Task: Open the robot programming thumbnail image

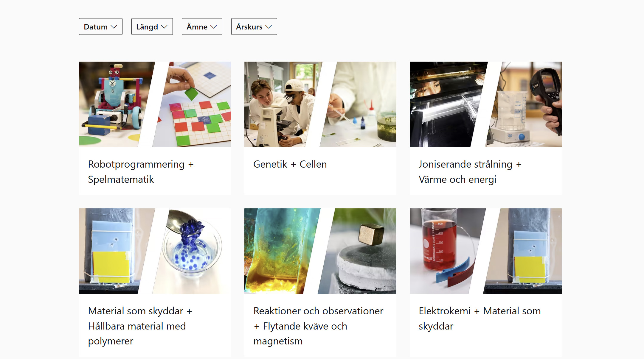Action: pyautogui.click(x=155, y=104)
